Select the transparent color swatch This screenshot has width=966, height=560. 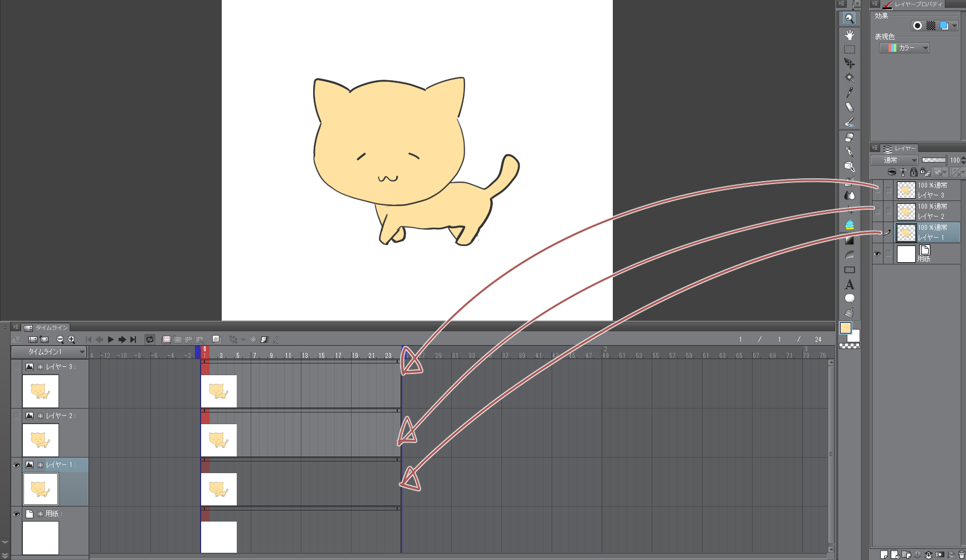pyautogui.click(x=850, y=346)
